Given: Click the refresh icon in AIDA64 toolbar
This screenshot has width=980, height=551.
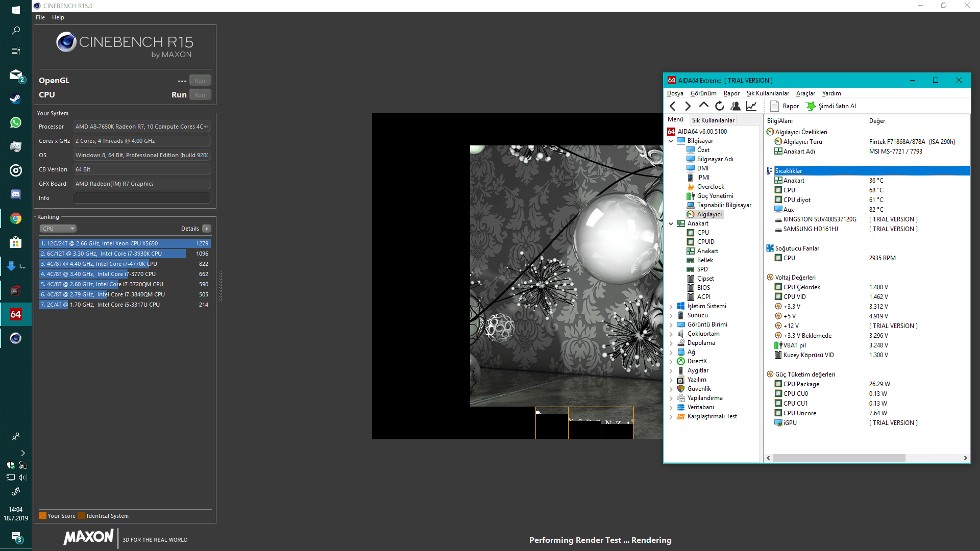Looking at the screenshot, I should [x=720, y=106].
